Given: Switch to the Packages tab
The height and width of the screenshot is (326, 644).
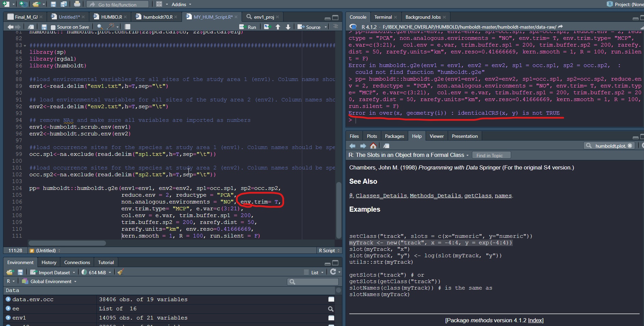Looking at the screenshot, I should pos(394,136).
